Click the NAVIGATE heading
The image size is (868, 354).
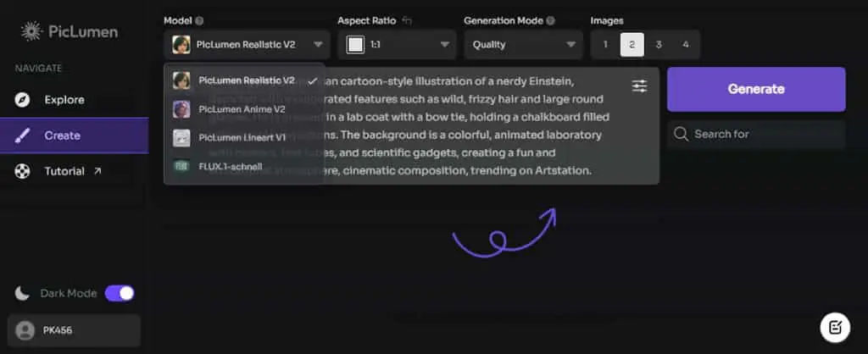point(38,69)
